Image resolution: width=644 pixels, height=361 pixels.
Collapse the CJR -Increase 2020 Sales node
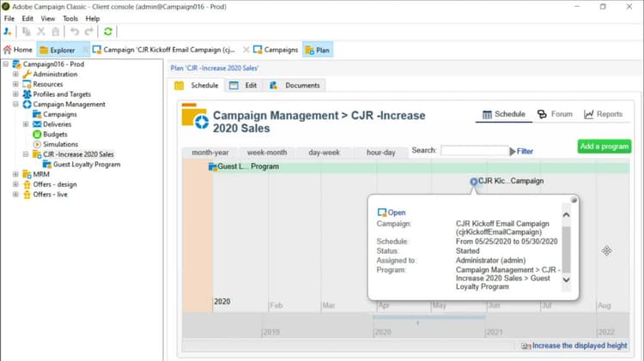[26, 154]
